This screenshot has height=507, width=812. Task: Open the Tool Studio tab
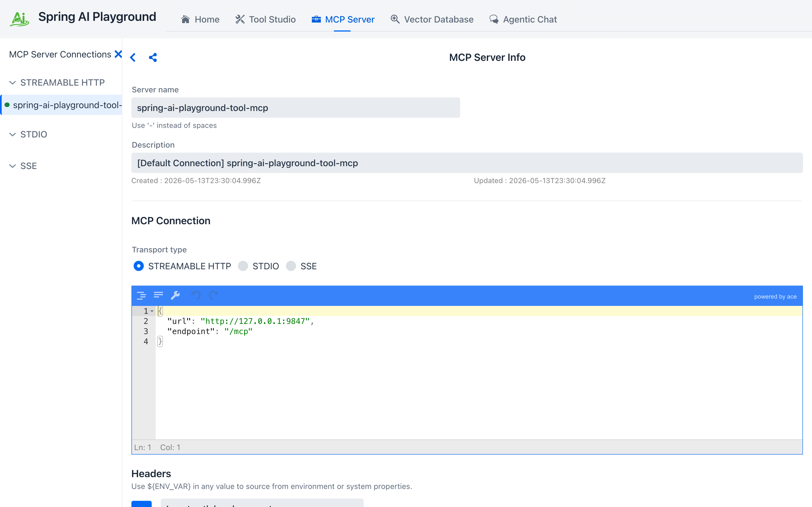[265, 19]
